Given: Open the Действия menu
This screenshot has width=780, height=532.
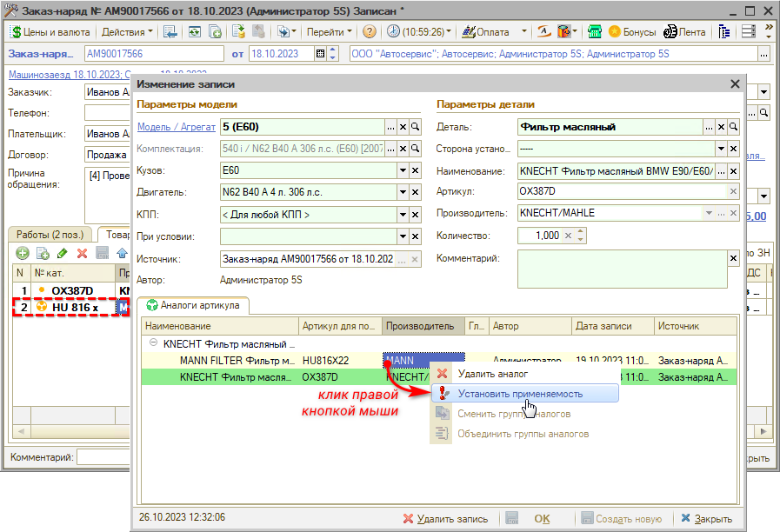Looking at the screenshot, I should click(x=127, y=32).
